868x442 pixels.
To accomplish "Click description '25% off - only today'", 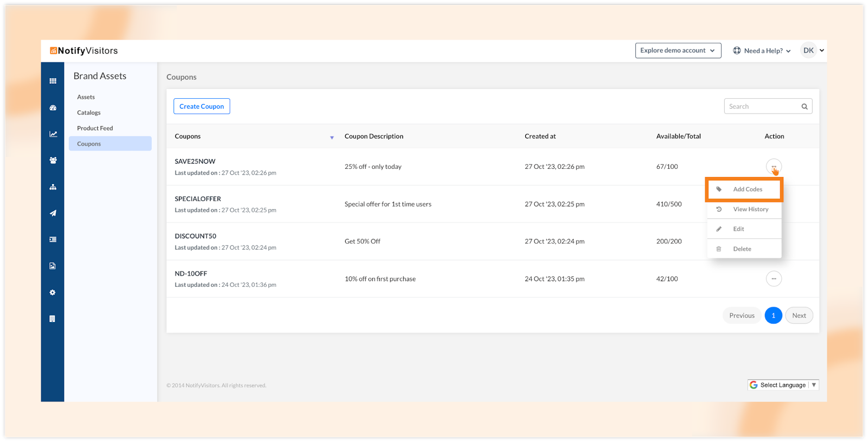I will [373, 167].
